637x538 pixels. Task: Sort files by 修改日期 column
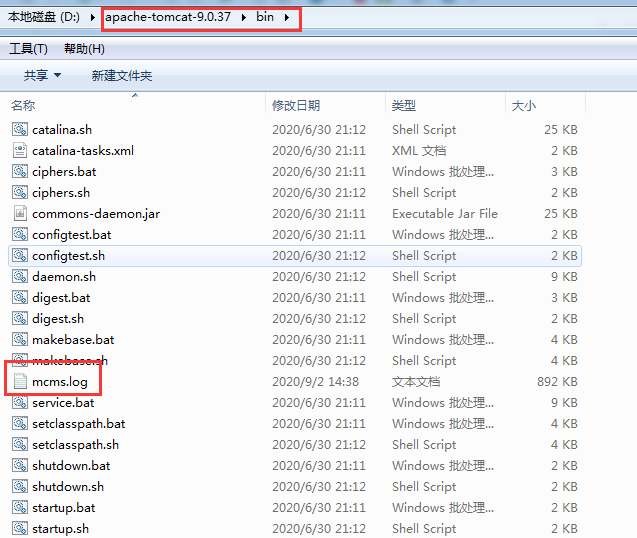296,106
